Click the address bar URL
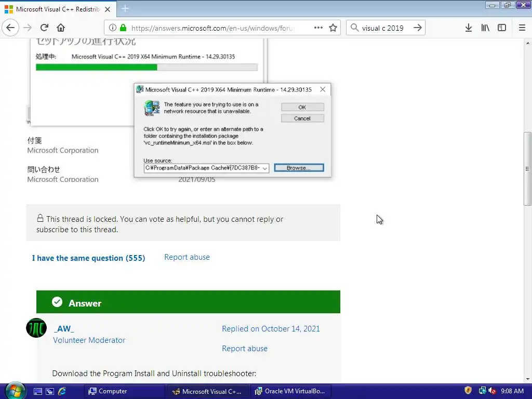The width and height of the screenshot is (532, 399). pyautogui.click(x=212, y=28)
